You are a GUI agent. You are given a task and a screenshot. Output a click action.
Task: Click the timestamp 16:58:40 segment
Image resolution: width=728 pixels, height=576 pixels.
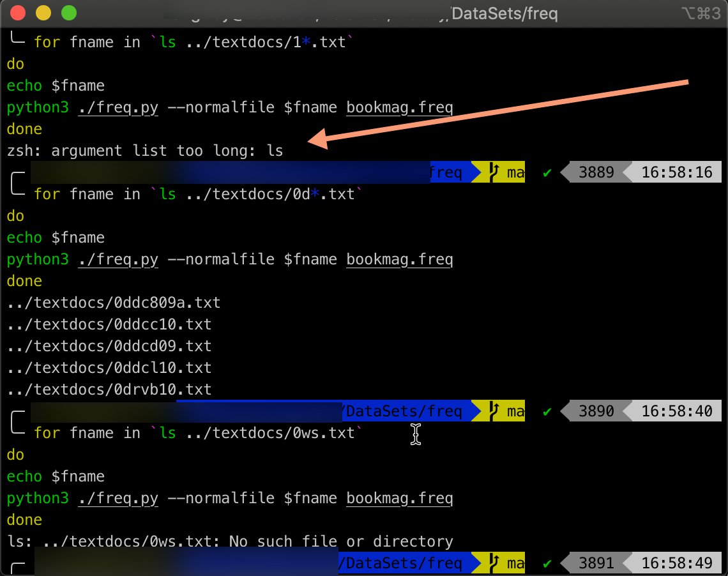tap(676, 411)
